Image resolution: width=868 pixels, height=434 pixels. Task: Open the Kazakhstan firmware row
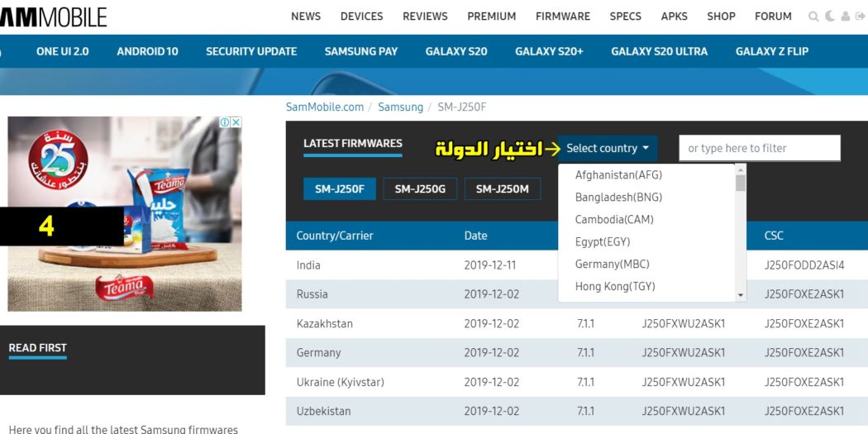(x=577, y=323)
